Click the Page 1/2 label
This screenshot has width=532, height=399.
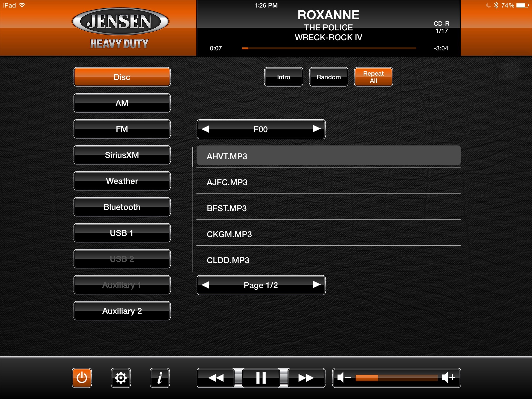point(261,285)
